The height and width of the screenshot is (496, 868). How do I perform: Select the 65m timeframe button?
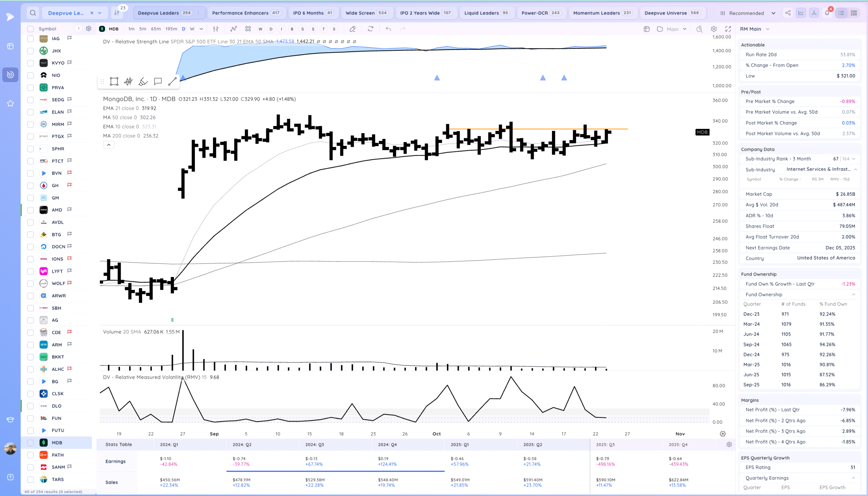tap(156, 29)
